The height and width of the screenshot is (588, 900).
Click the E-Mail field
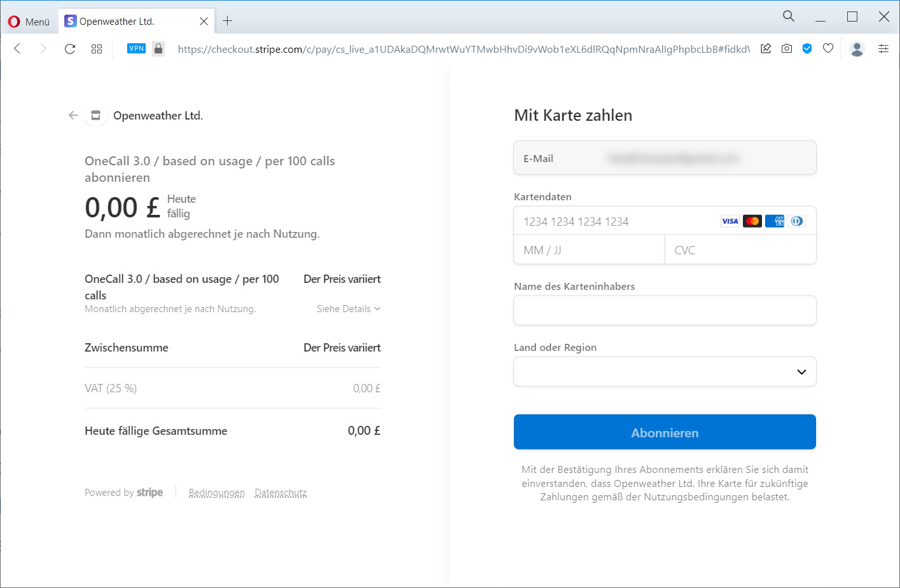pyautogui.click(x=665, y=158)
